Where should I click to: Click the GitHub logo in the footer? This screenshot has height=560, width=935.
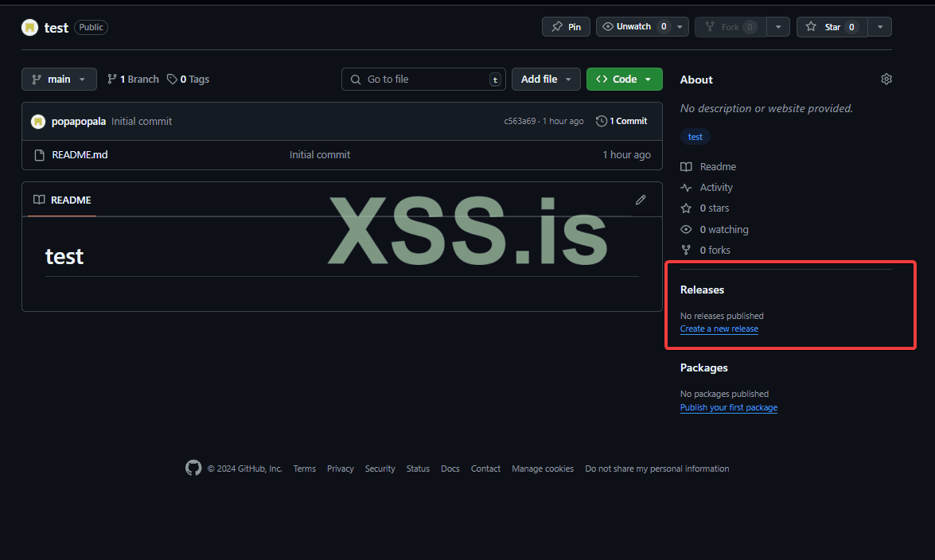coord(193,469)
